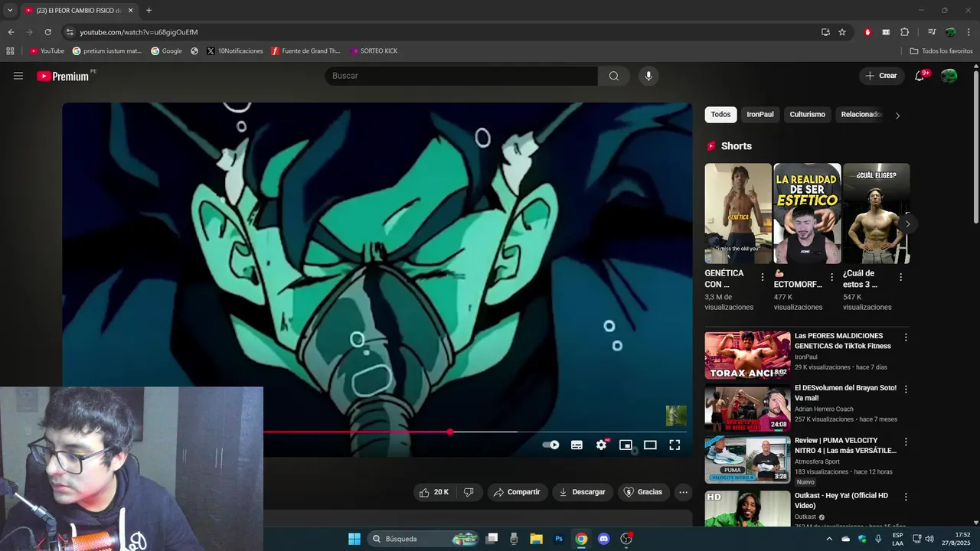The image size is (980, 551).
Task: Click the Crear button
Action: click(x=881, y=76)
